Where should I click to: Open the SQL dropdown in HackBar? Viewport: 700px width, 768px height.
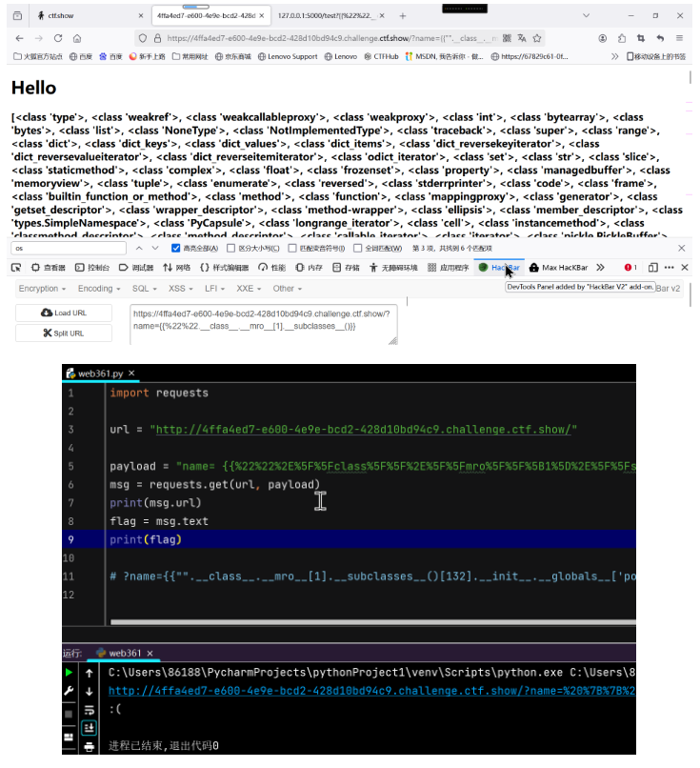[x=144, y=289]
